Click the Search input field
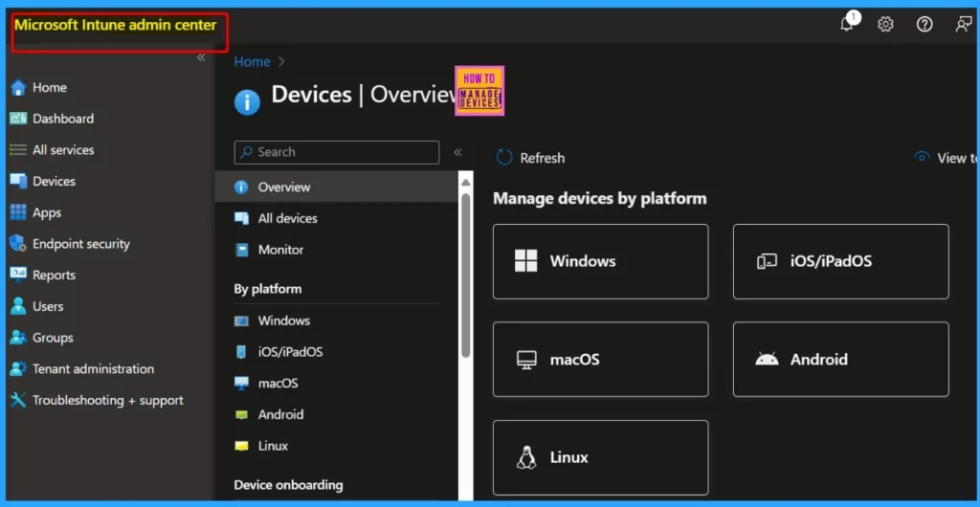 (337, 152)
